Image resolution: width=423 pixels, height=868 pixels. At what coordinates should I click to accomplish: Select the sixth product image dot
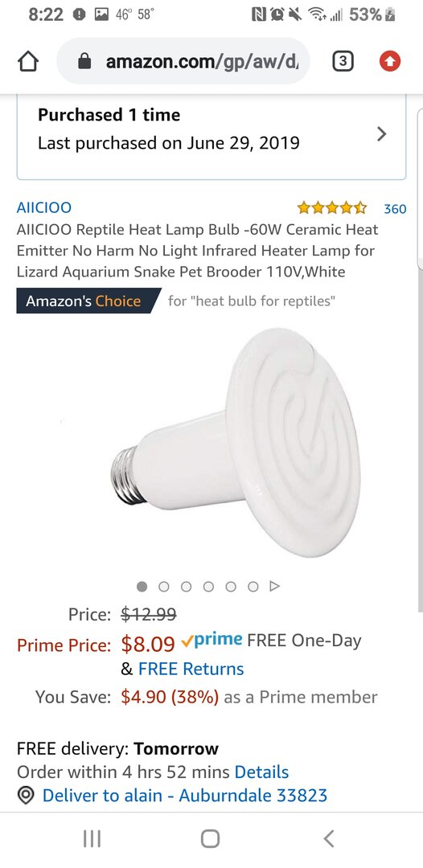pyautogui.click(x=253, y=586)
